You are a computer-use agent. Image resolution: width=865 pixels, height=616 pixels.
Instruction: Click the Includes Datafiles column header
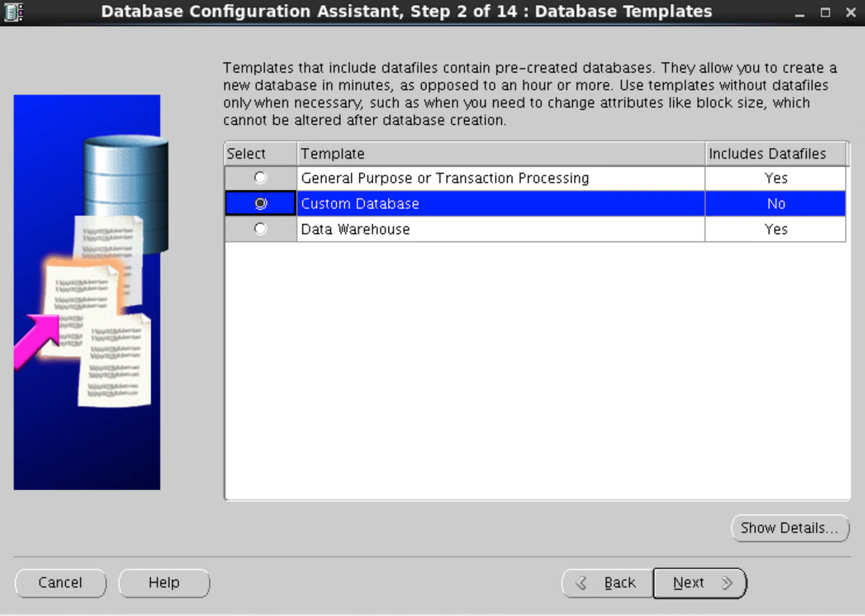pyautogui.click(x=775, y=154)
